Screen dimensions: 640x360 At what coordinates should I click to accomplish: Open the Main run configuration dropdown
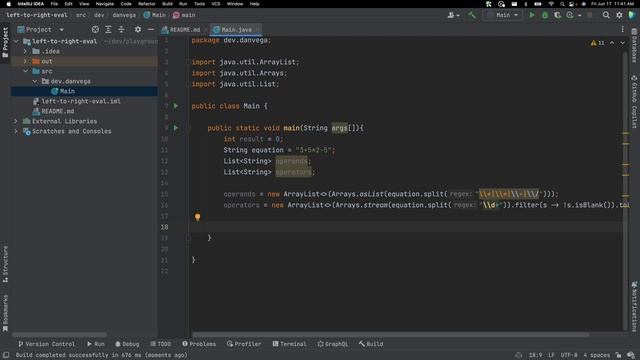click(503, 15)
